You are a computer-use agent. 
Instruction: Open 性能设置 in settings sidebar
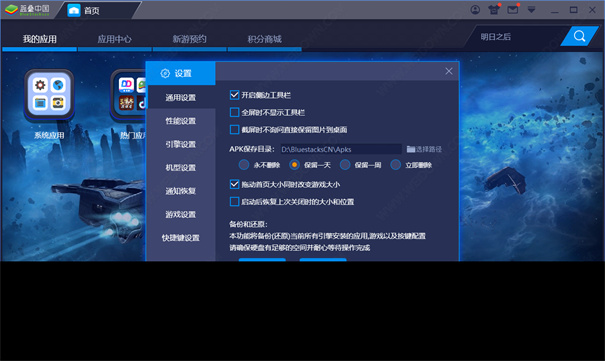(x=181, y=121)
